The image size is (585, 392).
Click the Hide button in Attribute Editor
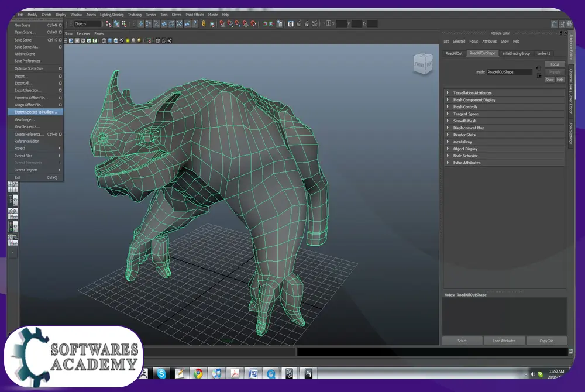(560, 80)
